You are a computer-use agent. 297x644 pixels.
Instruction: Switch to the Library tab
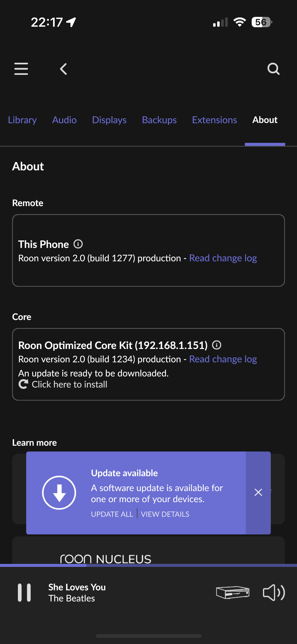tap(22, 120)
